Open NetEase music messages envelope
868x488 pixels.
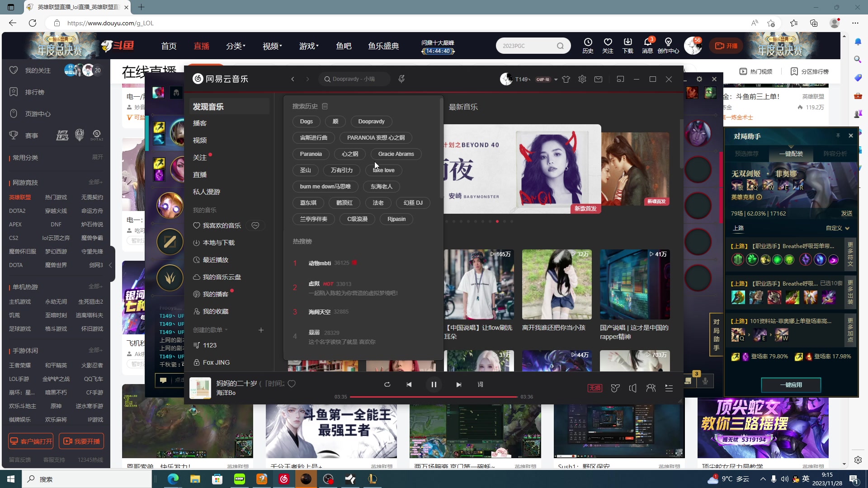[x=598, y=79]
